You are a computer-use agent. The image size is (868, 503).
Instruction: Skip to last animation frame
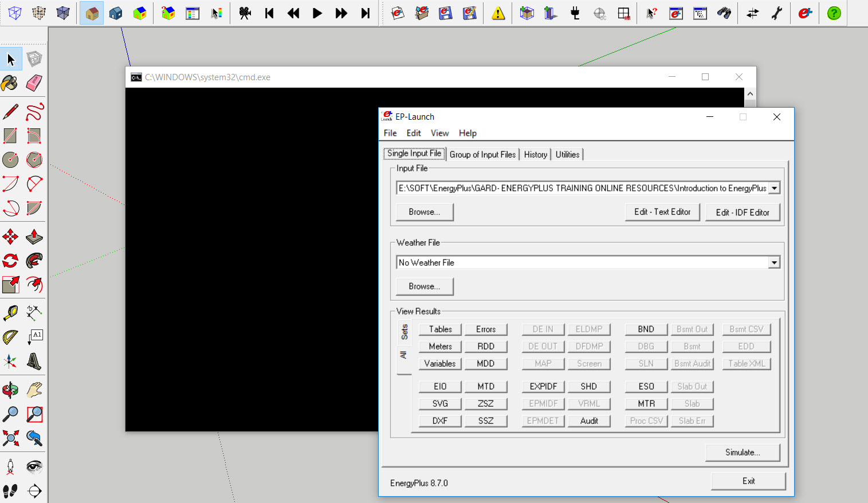(366, 13)
